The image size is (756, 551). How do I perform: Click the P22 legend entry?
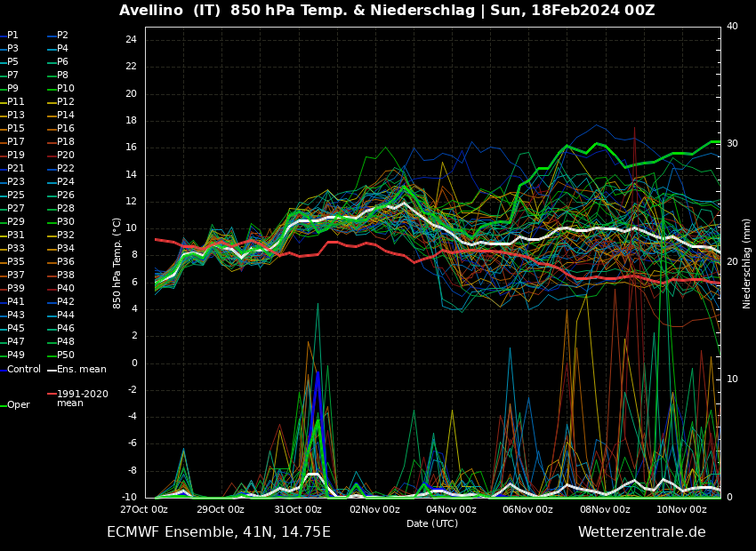click(x=66, y=169)
